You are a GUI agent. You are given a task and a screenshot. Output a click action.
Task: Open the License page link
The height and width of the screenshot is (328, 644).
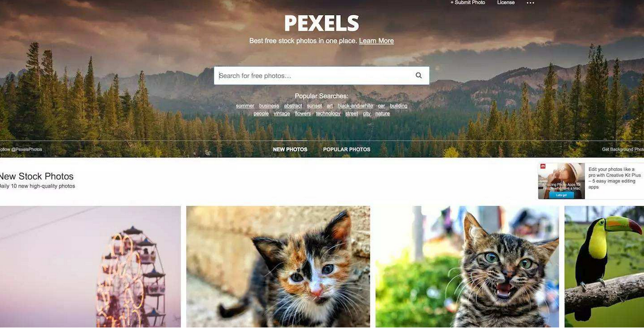click(506, 3)
